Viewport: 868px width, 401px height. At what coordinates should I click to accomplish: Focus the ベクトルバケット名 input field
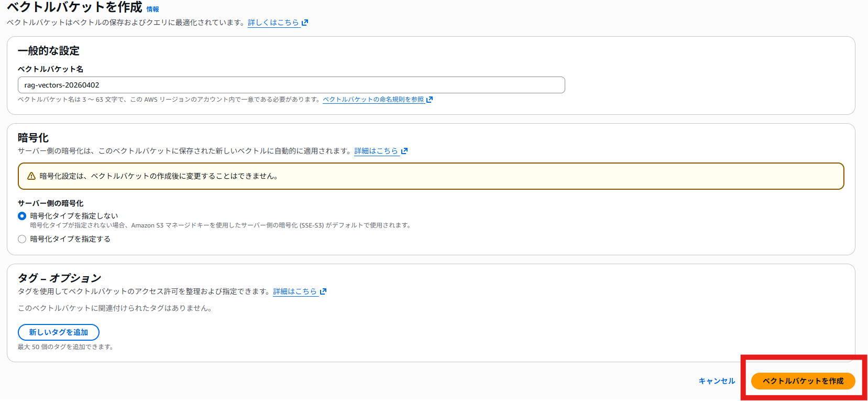tap(291, 85)
